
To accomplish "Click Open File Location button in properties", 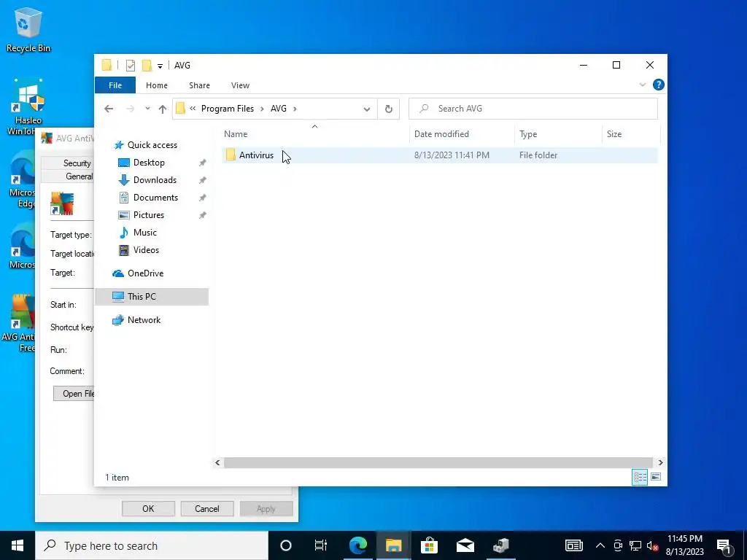I will [74, 393].
